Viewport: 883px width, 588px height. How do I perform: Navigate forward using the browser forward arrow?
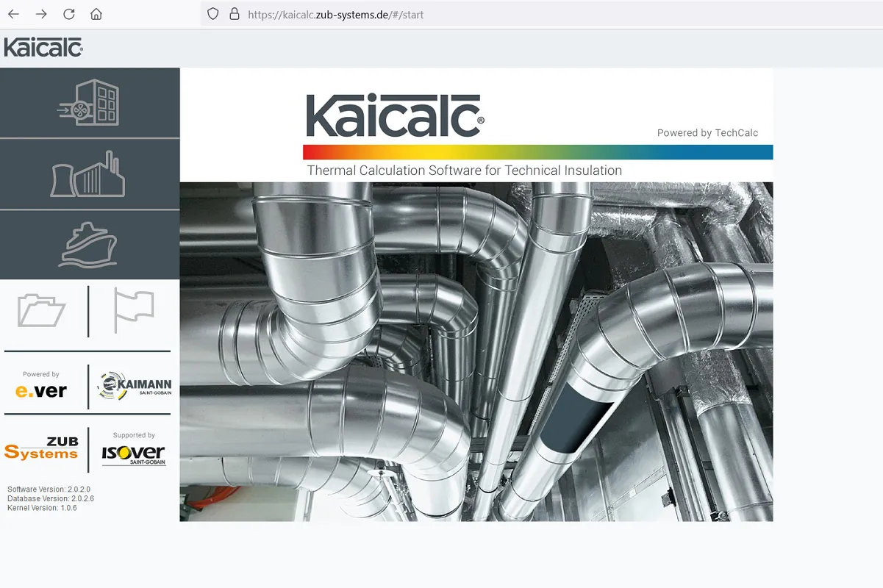pos(40,13)
